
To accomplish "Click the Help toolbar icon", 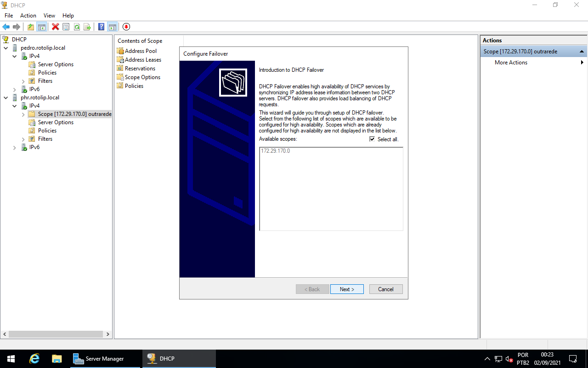I will tap(101, 27).
